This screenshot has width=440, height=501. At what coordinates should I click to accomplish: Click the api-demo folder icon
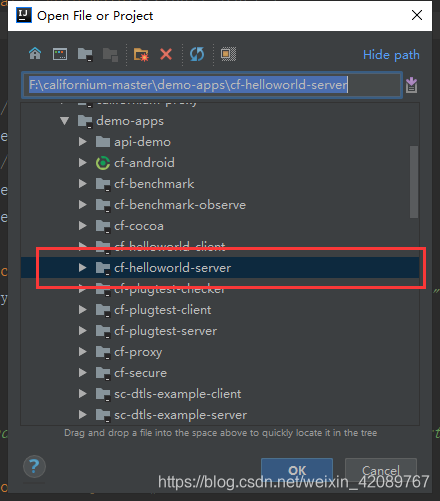(x=103, y=142)
